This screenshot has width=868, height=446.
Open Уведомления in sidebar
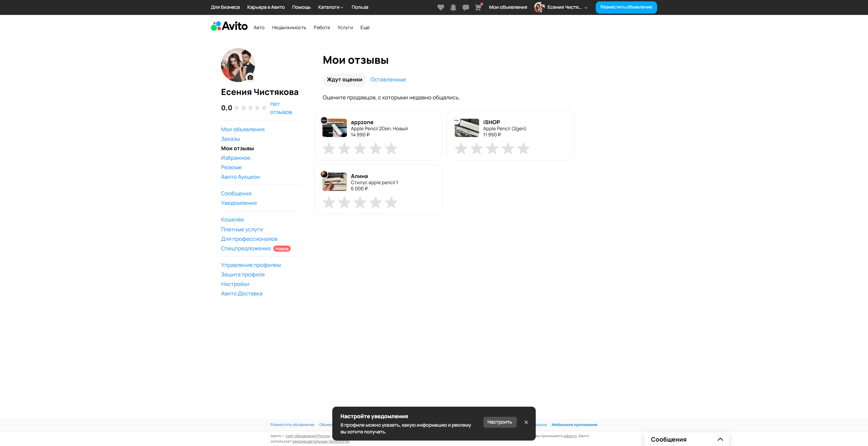(x=239, y=203)
